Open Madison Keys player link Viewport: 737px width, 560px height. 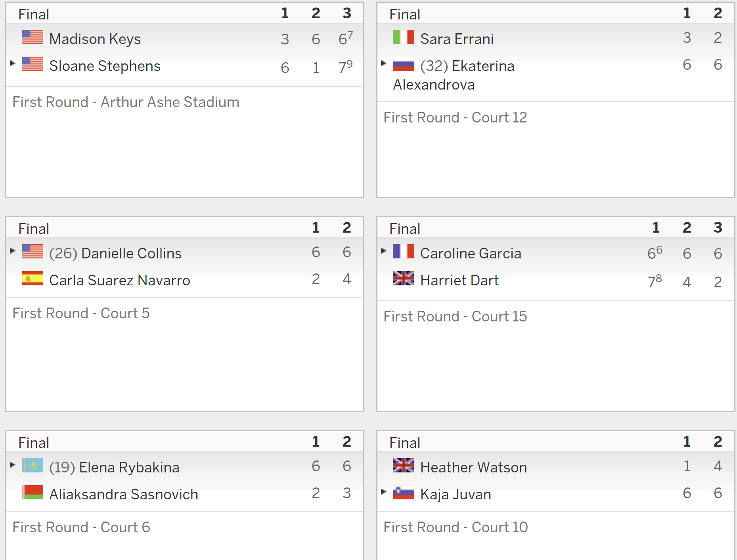point(95,39)
